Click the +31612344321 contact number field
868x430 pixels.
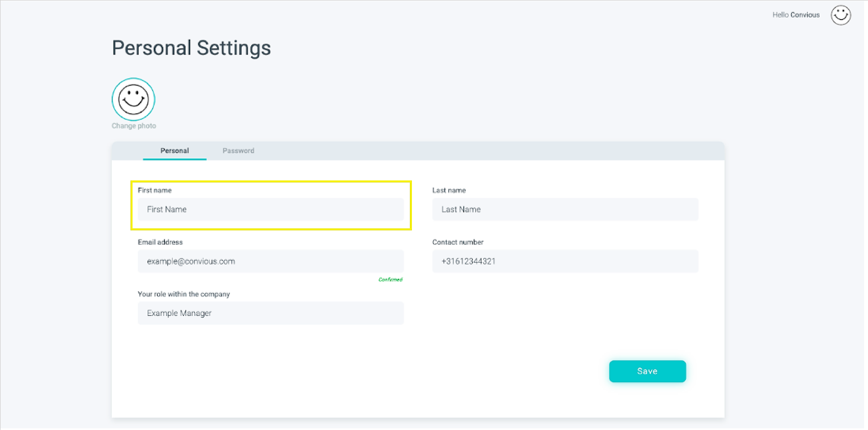click(x=565, y=261)
